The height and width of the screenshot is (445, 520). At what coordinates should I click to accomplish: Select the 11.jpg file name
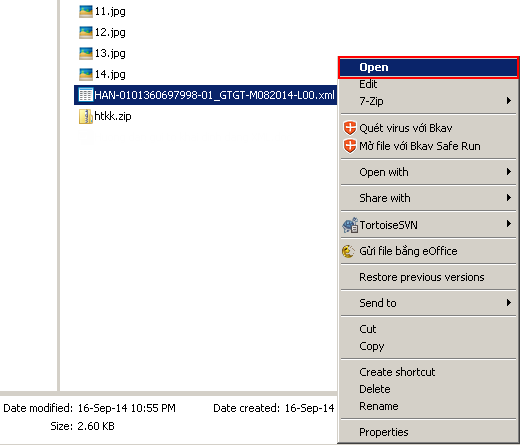[x=110, y=12]
